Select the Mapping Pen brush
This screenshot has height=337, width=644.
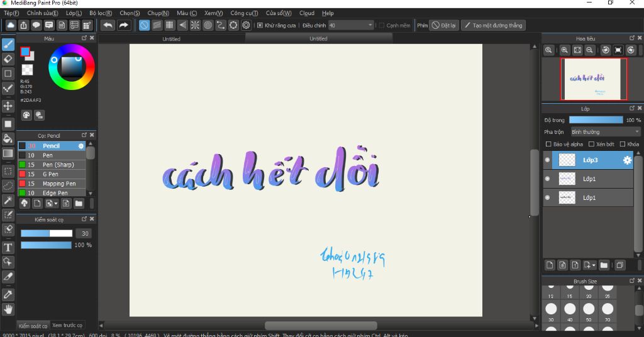click(52, 184)
